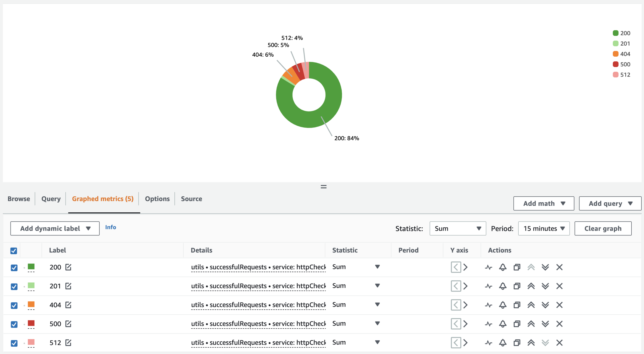Open the Info link

point(110,227)
